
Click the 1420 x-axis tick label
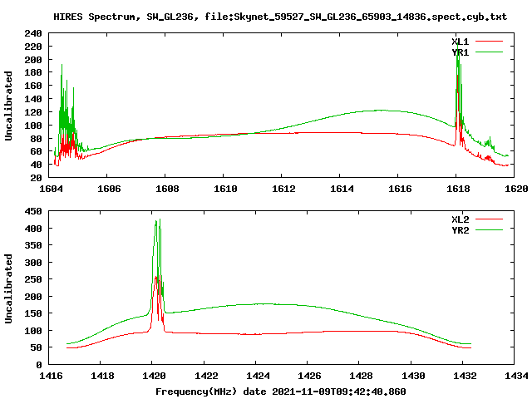(x=155, y=376)
